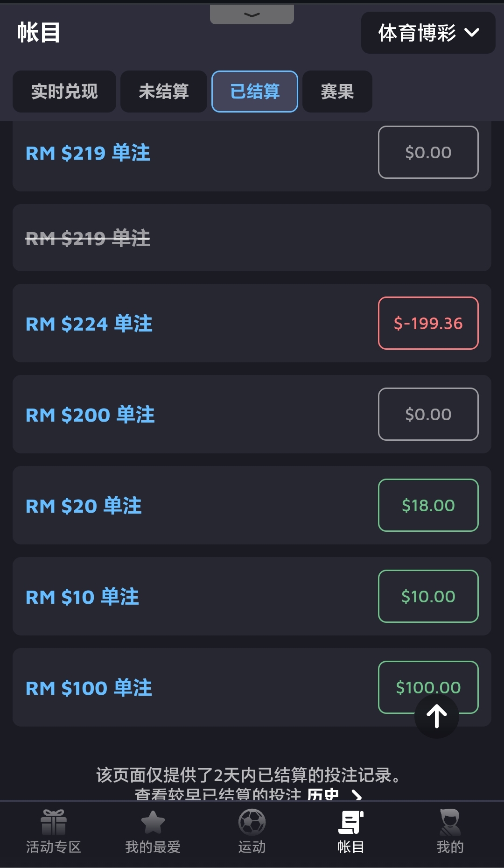The height and width of the screenshot is (868, 504).
Task: Open the RM $200 单注 bet entry
Action: tap(90, 415)
